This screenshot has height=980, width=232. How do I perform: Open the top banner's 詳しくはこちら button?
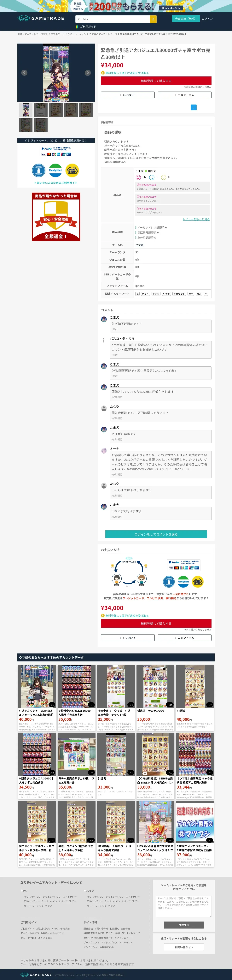171,8
